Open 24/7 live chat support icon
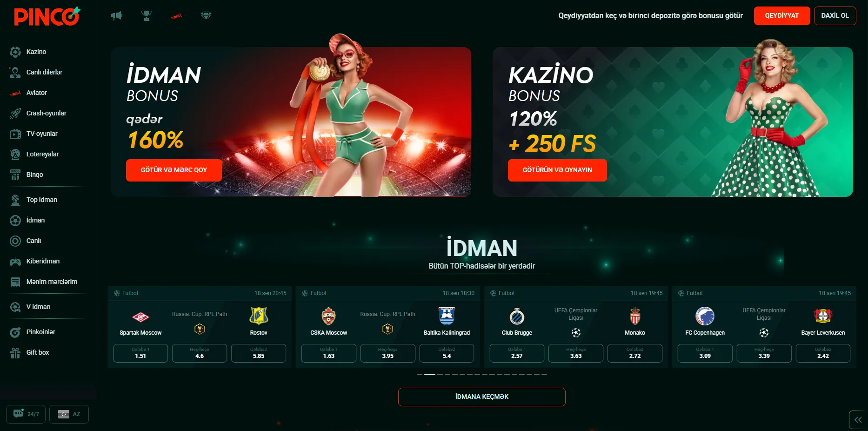The width and height of the screenshot is (868, 431). [x=26, y=414]
